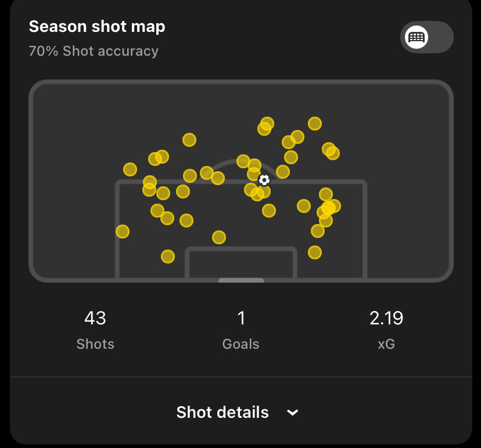Expand the Shot details section
This screenshot has height=448, width=481.
pos(222,413)
